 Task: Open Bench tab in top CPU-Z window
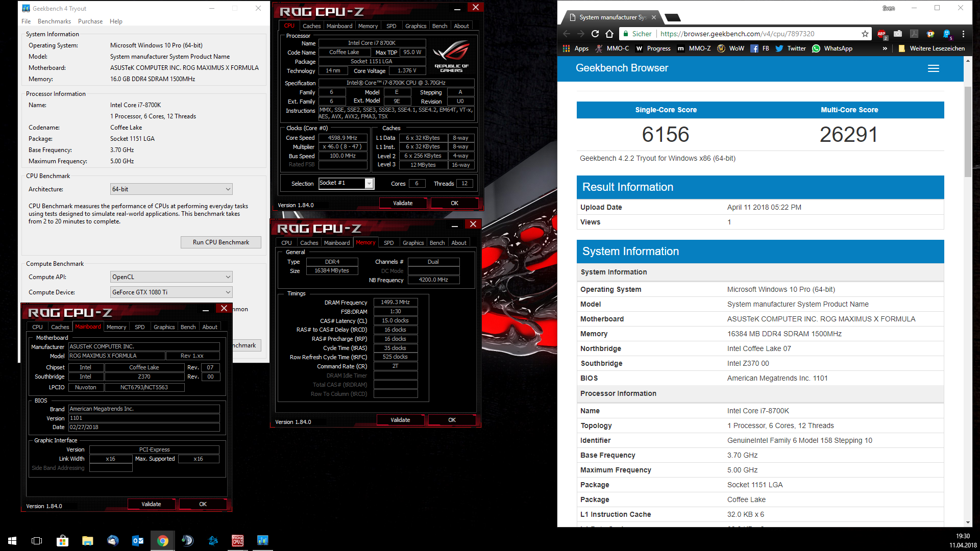439,26
